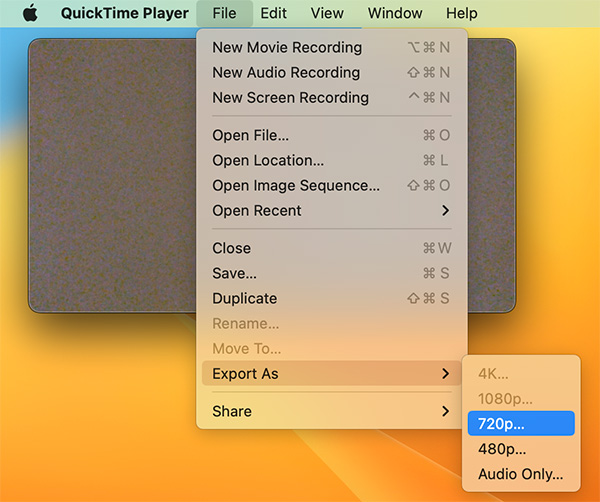
Task: Select Close in File menu
Action: [331, 248]
